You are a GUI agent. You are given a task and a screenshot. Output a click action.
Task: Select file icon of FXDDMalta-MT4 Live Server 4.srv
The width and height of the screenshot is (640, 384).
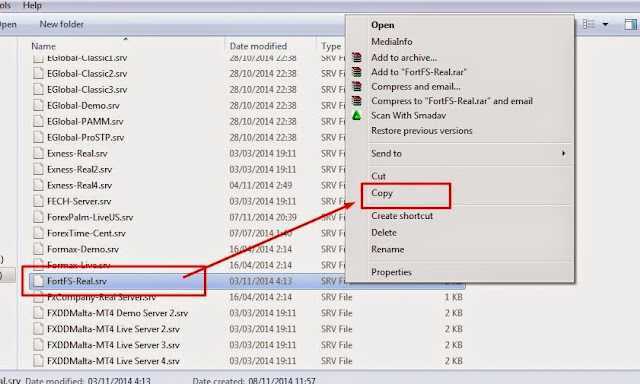[x=38, y=361]
